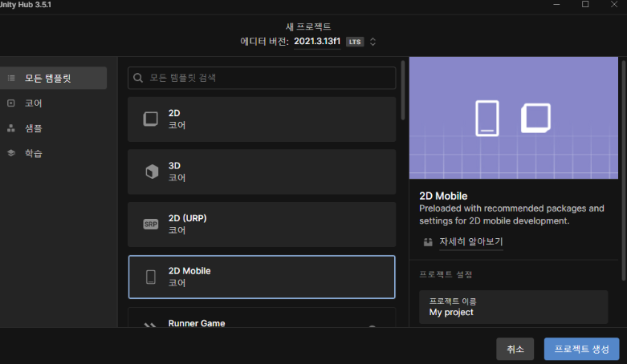This screenshot has width=627, height=364.
Task: Click the list icon beside 모든 템플릿
Action: point(11,78)
